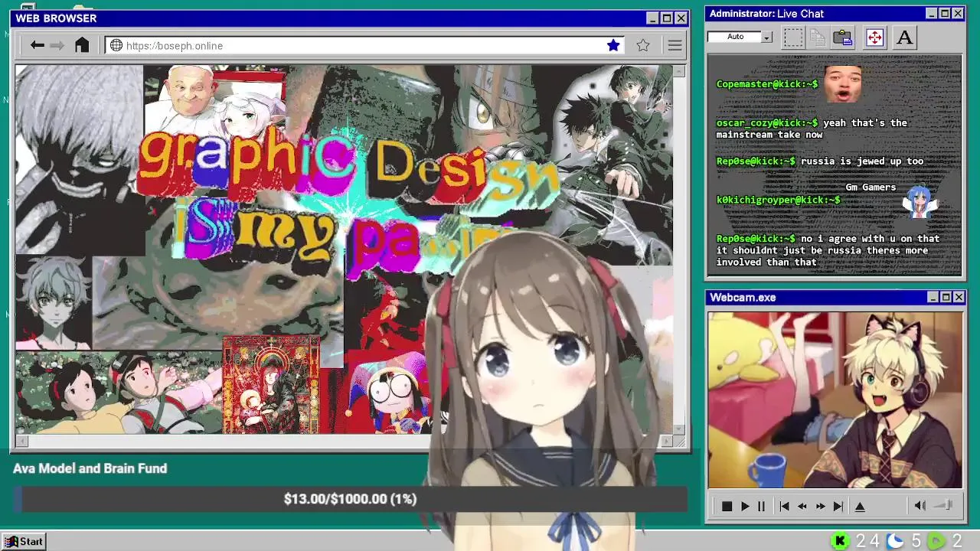Rewind the Webcam.exe media
The width and height of the screenshot is (980, 551).
click(x=802, y=506)
